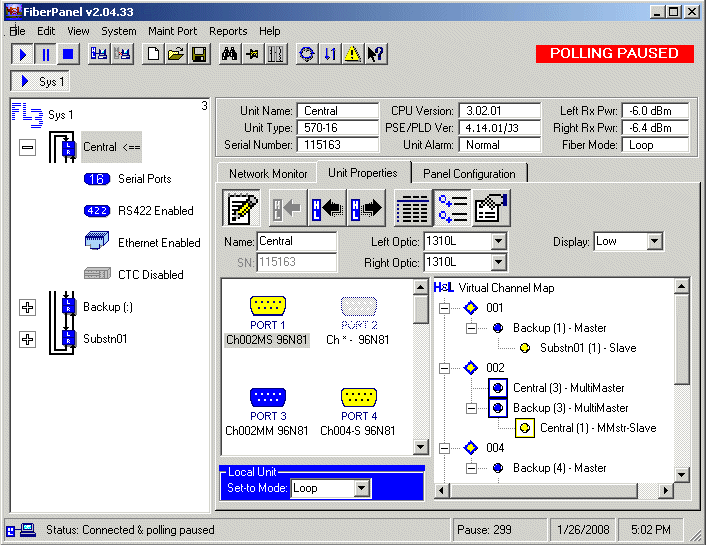The width and height of the screenshot is (706, 545).
Task: Click the Virtual Channel Map vertical scrollbar
Action: point(682,380)
